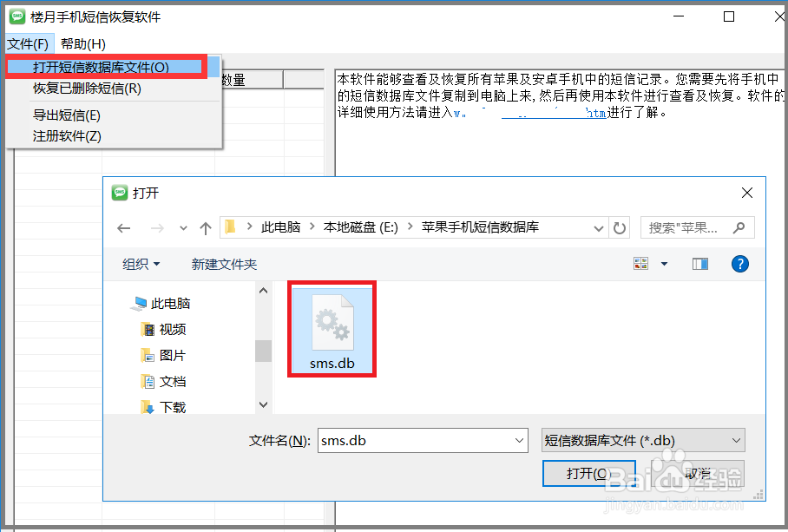Viewport: 788px width, 532px height.
Task: Open the 帮助(H) menu
Action: click(83, 44)
